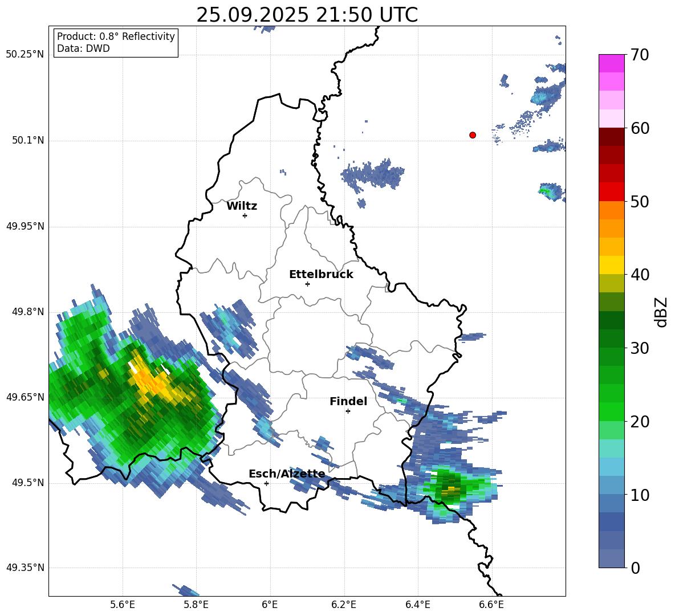Screen dimensions: 675x616
Task: Click the Product: 0.8° Reflectivity text
Action: pos(116,36)
